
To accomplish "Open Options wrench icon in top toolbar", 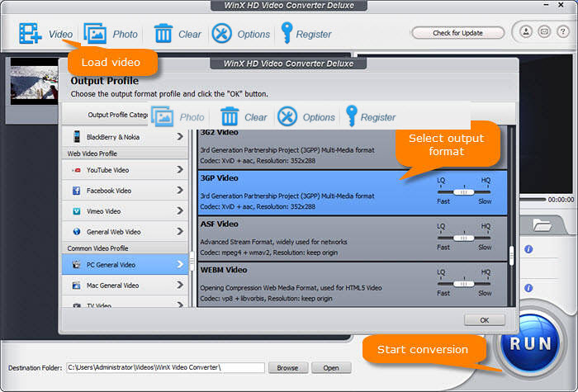I will pyautogui.click(x=221, y=34).
